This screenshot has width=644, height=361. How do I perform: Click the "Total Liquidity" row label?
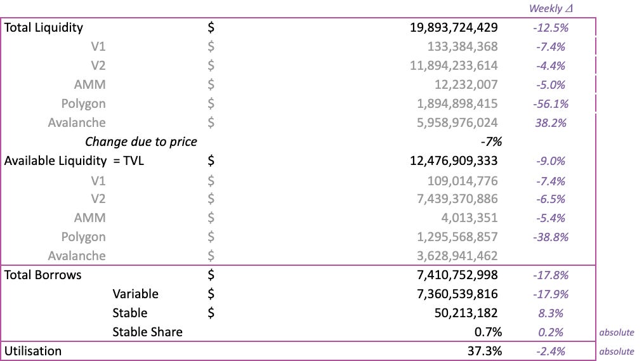(x=44, y=27)
